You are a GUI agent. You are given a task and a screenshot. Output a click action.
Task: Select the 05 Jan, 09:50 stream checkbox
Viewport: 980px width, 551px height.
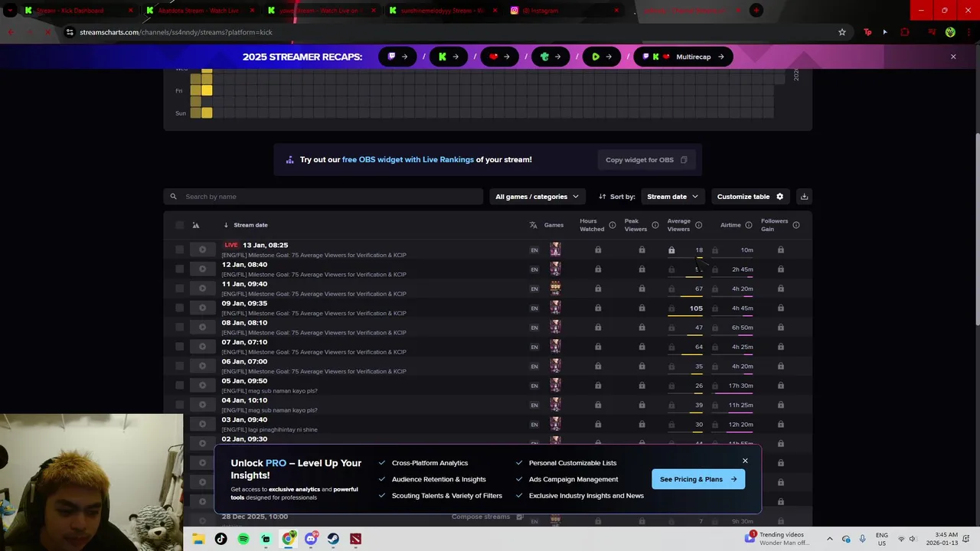click(179, 385)
